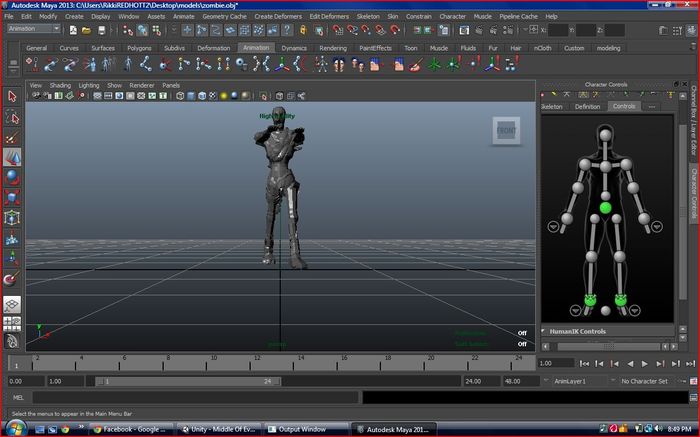
Task: Click the green locator shelf icon
Action: 434,65
